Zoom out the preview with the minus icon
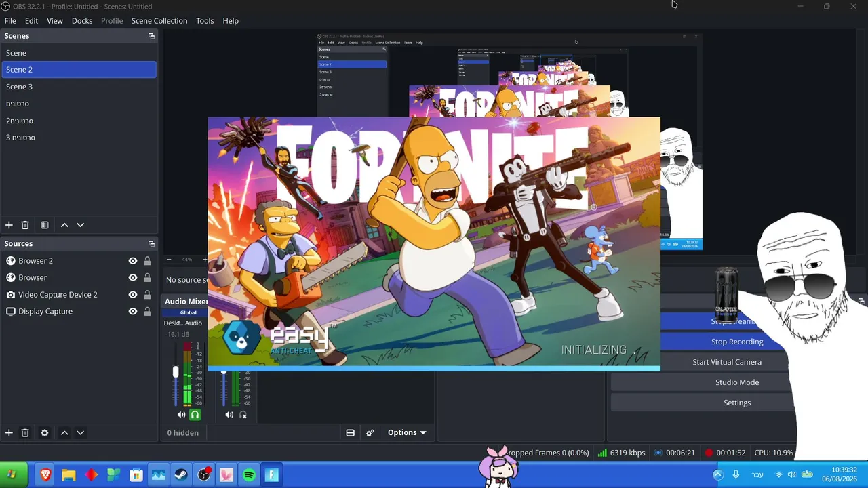This screenshot has height=488, width=868. coord(170,260)
